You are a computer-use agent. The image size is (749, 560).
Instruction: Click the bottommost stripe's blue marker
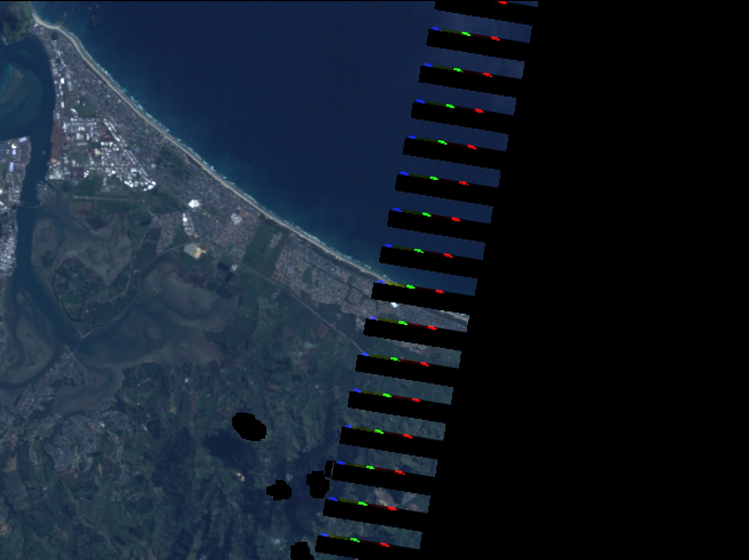click(x=324, y=535)
